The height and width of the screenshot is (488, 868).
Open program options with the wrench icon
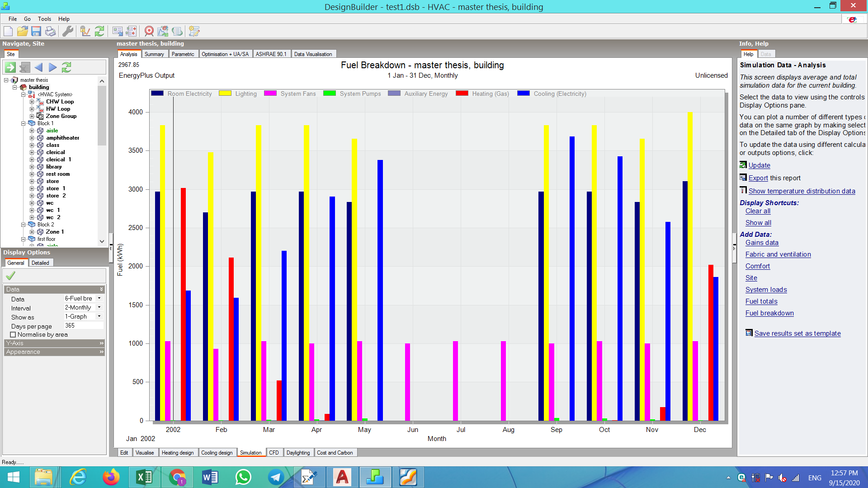point(68,31)
